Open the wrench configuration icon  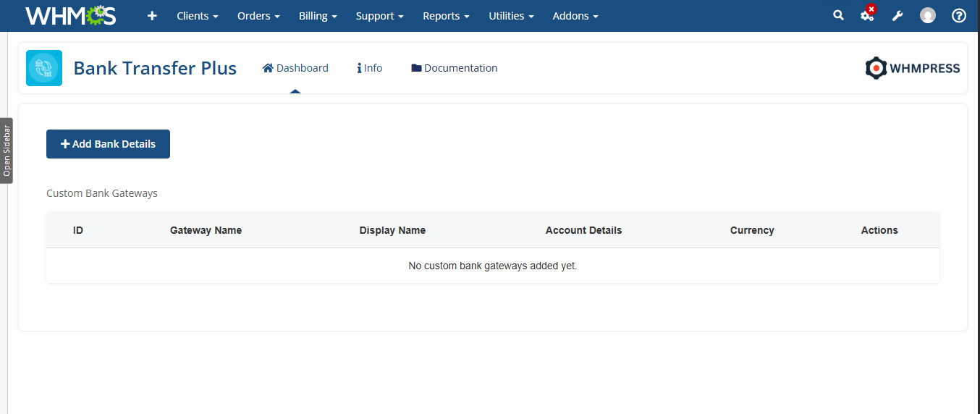point(897,16)
